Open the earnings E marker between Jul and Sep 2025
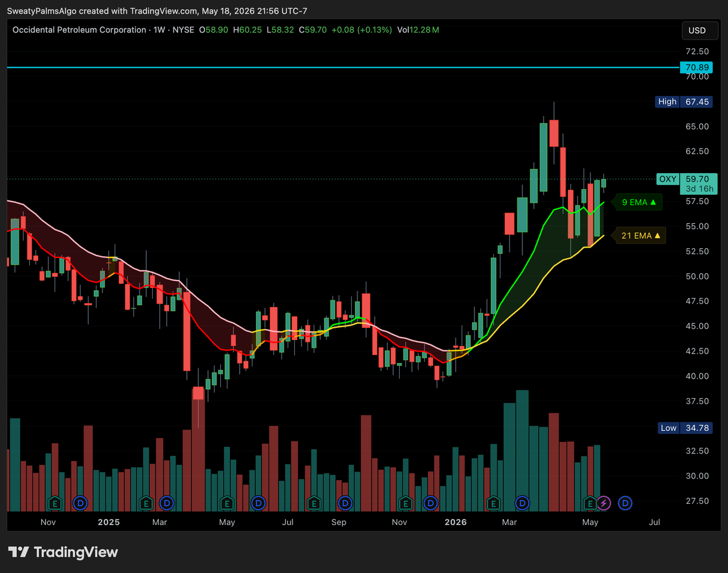This screenshot has height=573, width=728. (314, 503)
